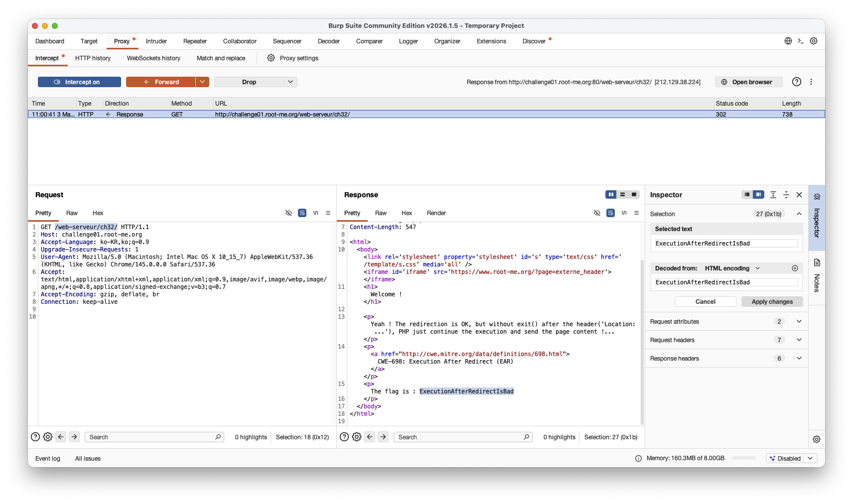Click the Response pane vertical scrollbar
853x504 pixels.
coord(642,342)
